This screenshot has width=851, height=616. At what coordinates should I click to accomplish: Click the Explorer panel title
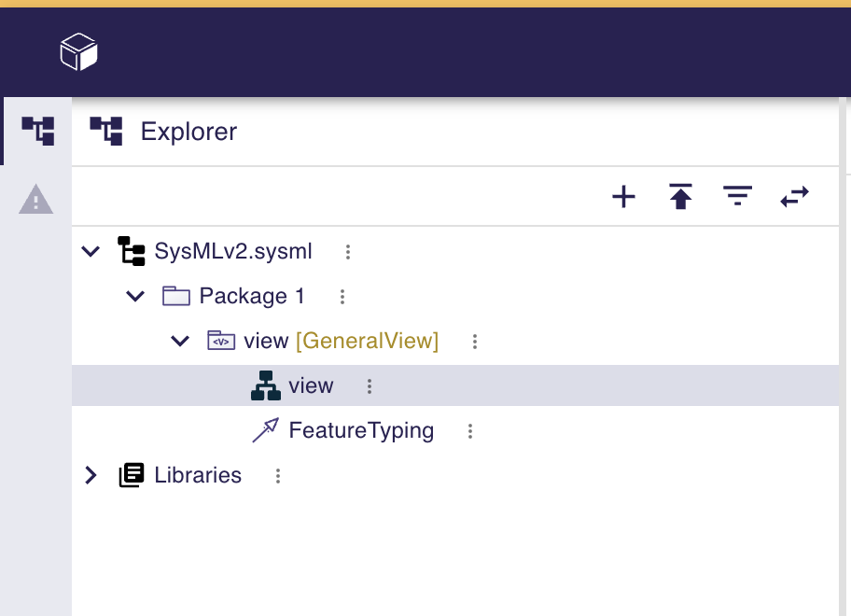(188, 131)
